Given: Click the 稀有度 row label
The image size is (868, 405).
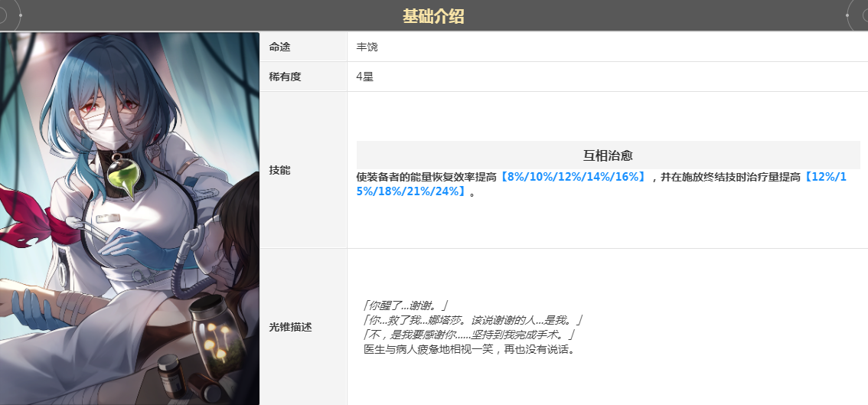Looking at the screenshot, I should [x=285, y=77].
